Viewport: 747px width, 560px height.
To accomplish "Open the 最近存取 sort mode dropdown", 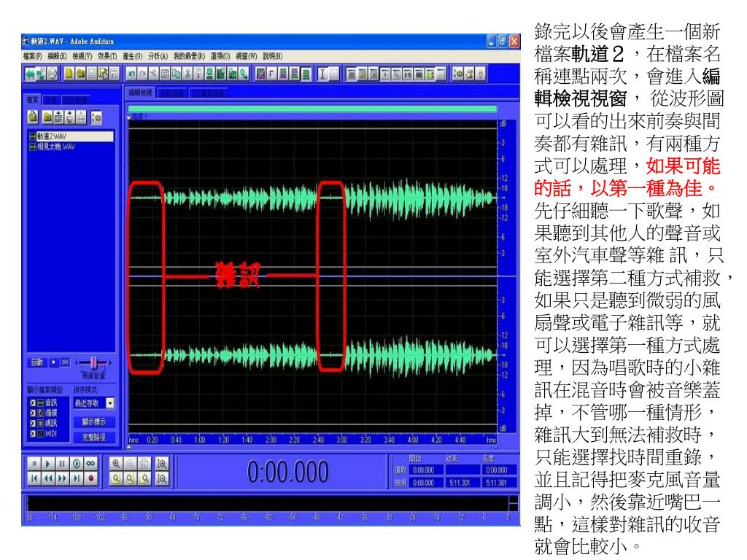I will coord(110,402).
